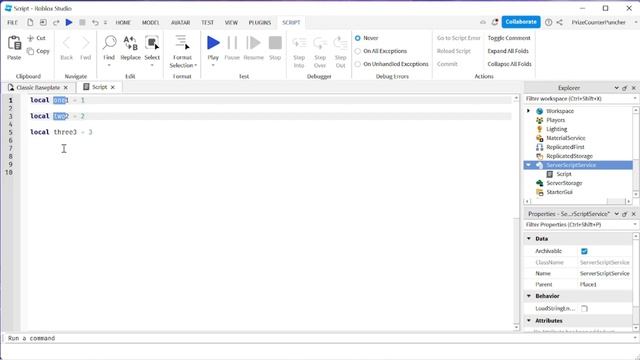640x360 pixels.
Task: Toggle the LoadStringEnabled checkbox
Action: tap(584, 309)
